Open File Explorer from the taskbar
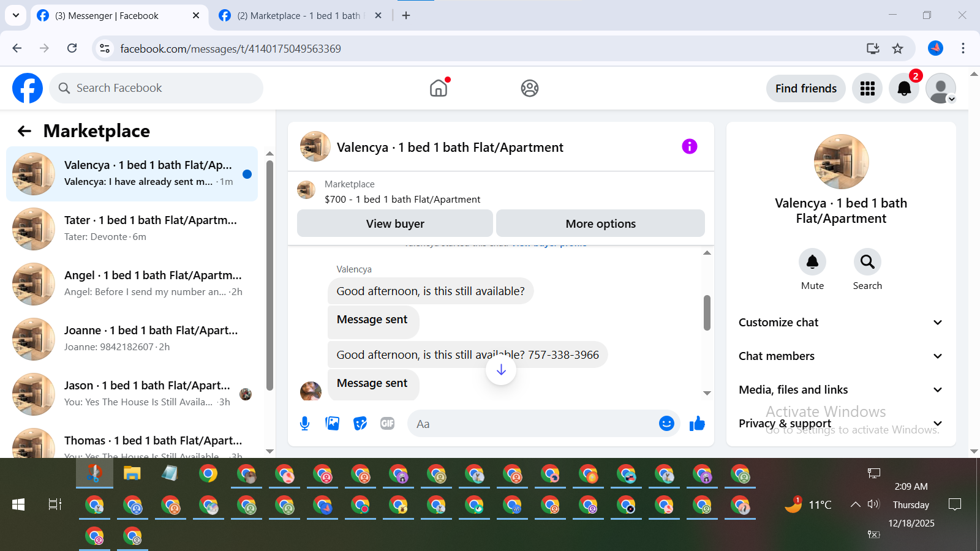 pyautogui.click(x=132, y=473)
